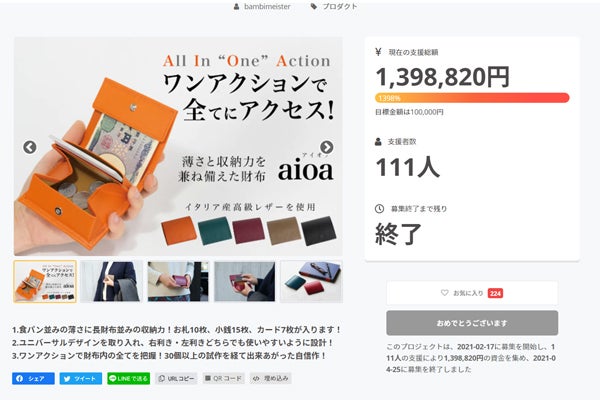Open the プロダクト category tag
This screenshot has width=600, height=400.
[334, 6]
